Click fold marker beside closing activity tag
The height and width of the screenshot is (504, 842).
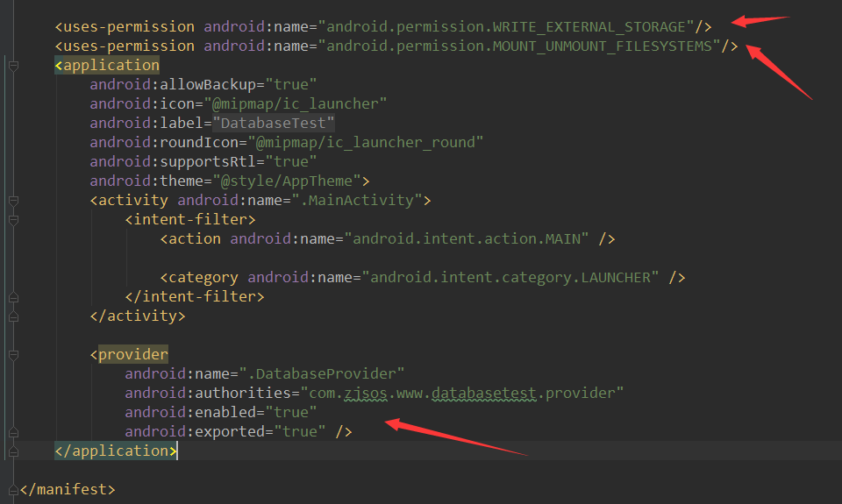tap(13, 316)
